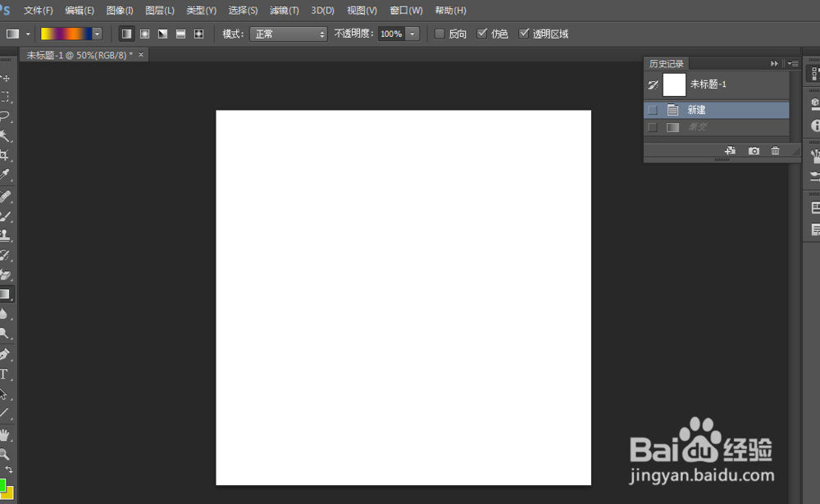Choose radial gradient style
820x504 pixels.
point(145,34)
